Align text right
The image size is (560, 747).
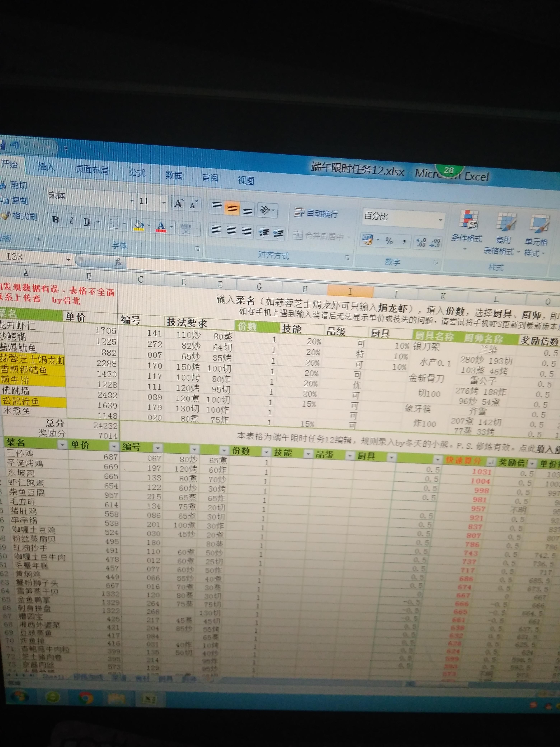pos(247,232)
